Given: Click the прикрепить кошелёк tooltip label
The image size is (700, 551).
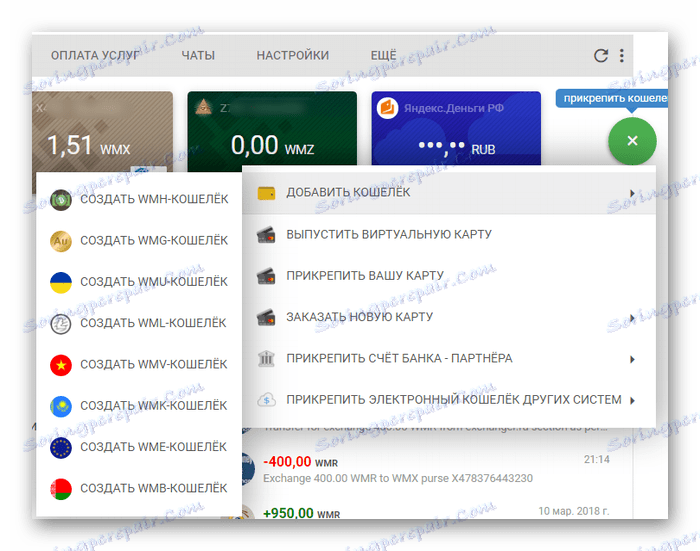Looking at the screenshot, I should point(612,98).
